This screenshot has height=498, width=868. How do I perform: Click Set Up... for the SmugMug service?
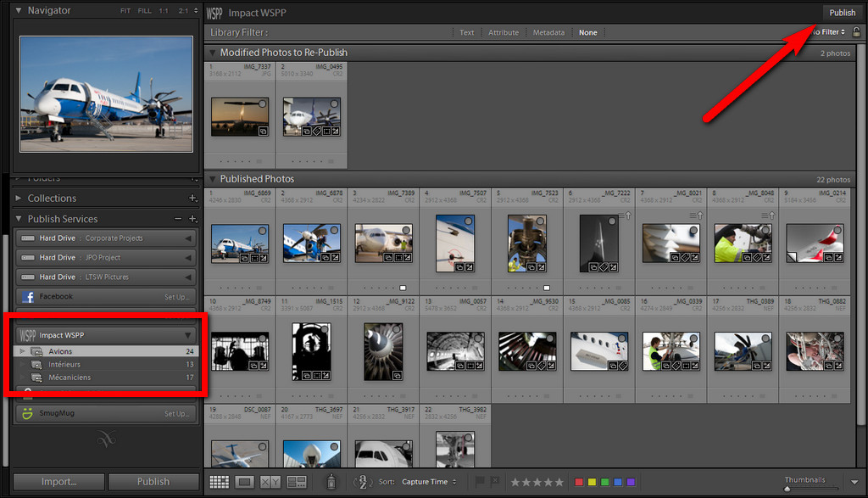click(176, 414)
